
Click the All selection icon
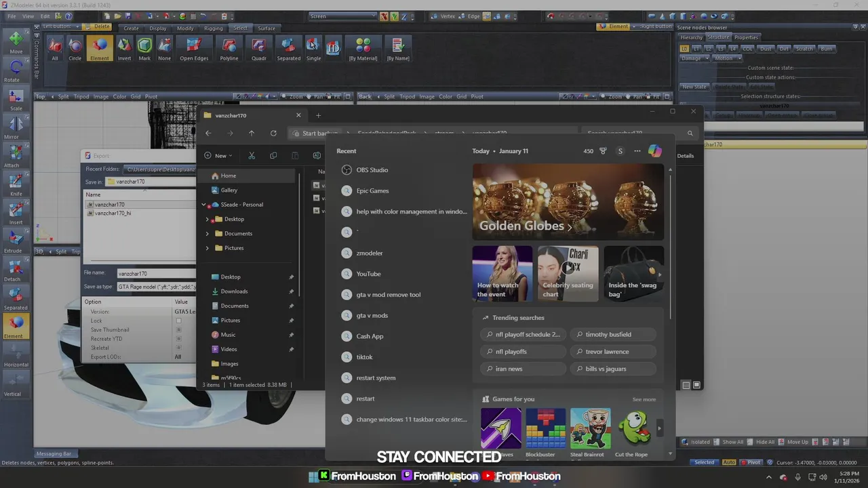pyautogui.click(x=55, y=49)
